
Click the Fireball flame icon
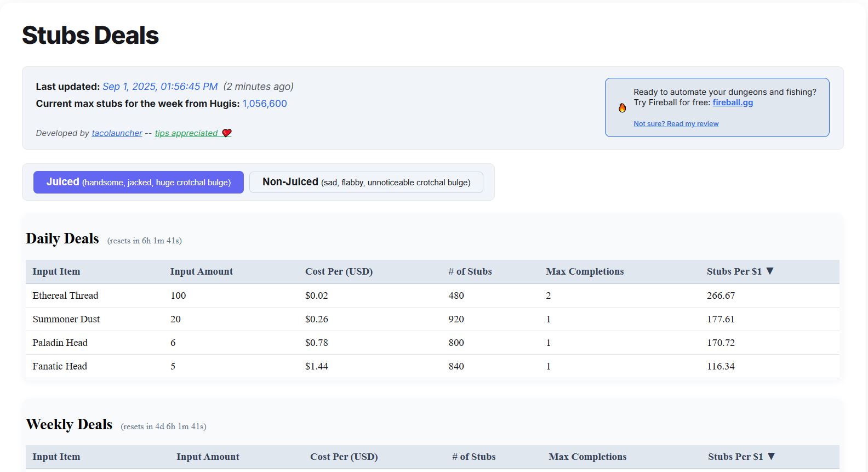tap(622, 108)
